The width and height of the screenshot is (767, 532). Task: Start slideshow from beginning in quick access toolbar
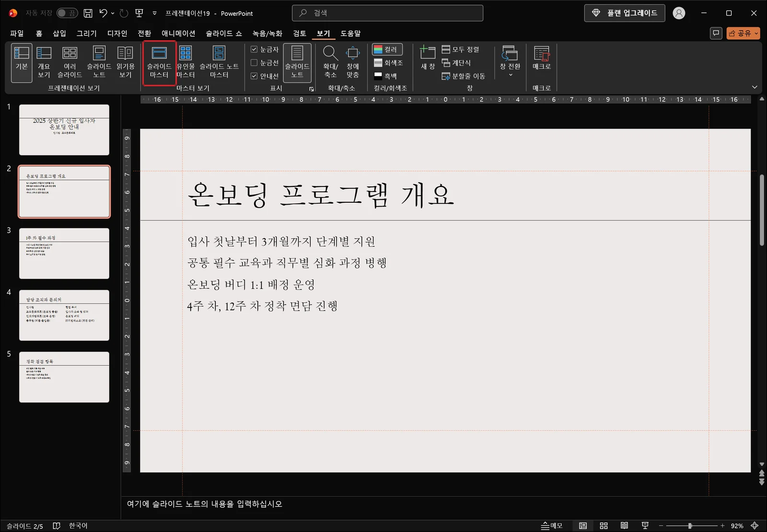139,13
